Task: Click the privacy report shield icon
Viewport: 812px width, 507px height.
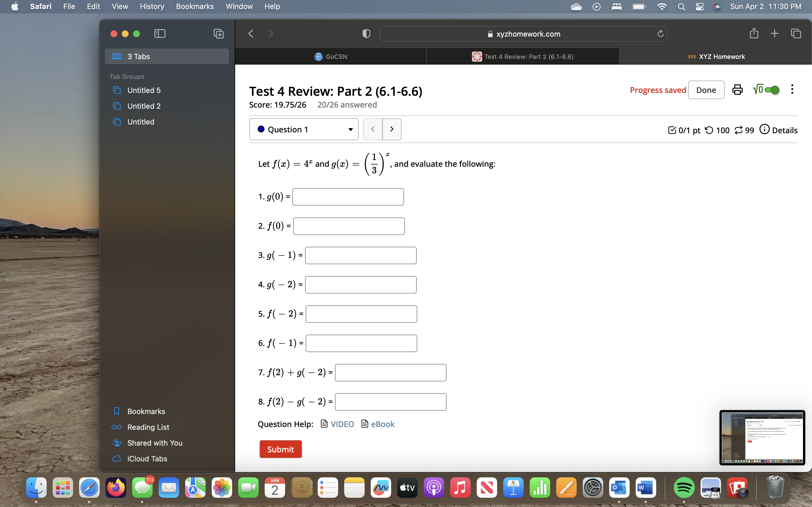Action: pyautogui.click(x=366, y=34)
